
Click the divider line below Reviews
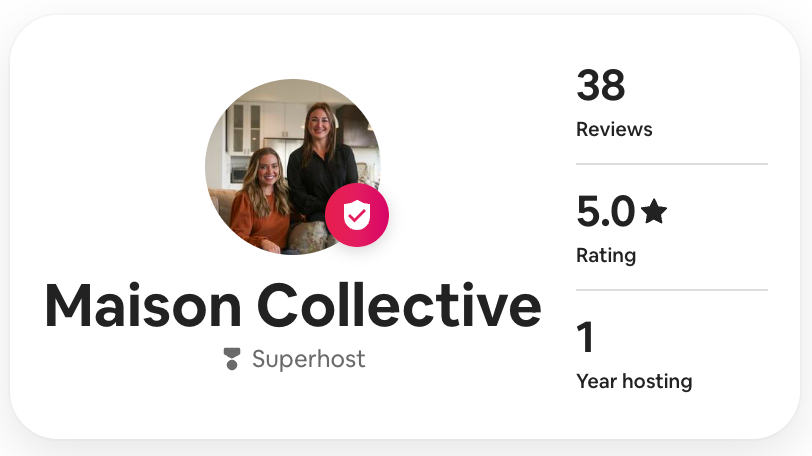click(672, 164)
